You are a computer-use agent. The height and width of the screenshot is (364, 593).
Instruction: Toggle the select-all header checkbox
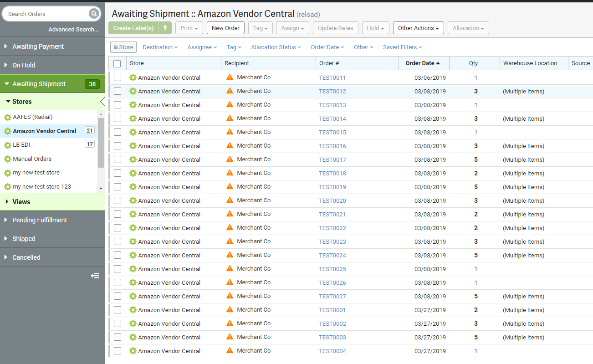pos(117,64)
